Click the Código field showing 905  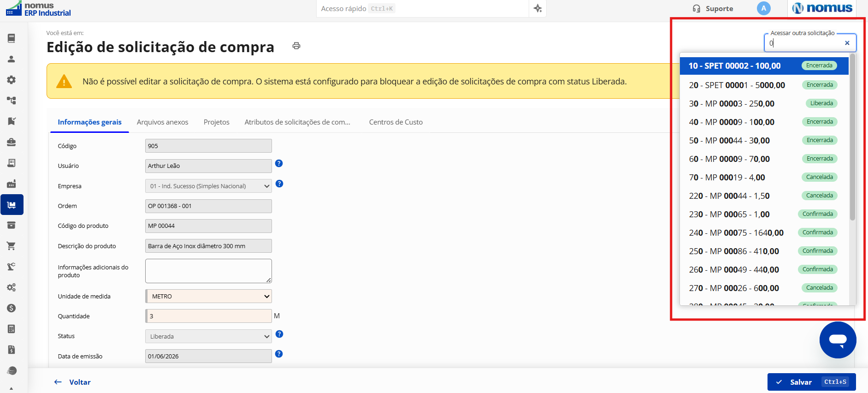(x=208, y=146)
